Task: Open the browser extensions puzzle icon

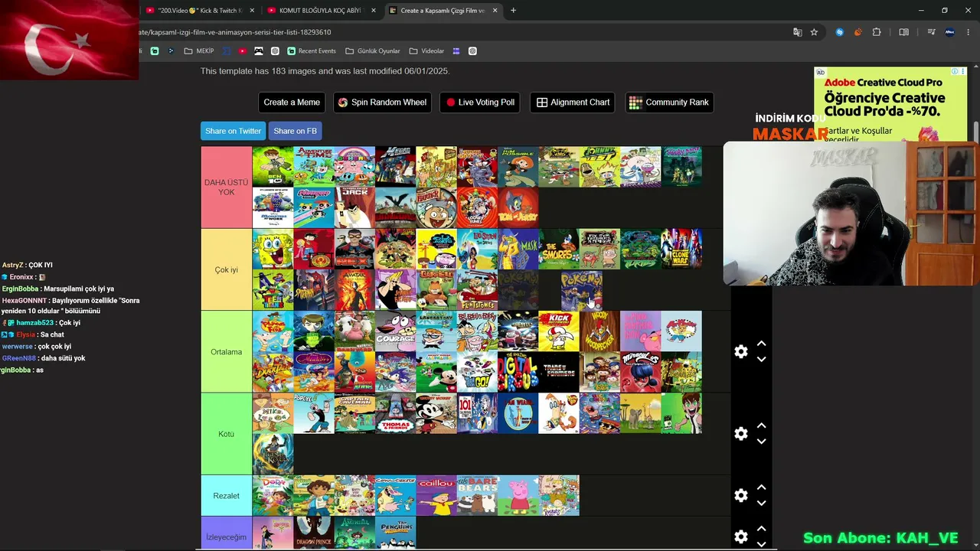Action: point(877,32)
